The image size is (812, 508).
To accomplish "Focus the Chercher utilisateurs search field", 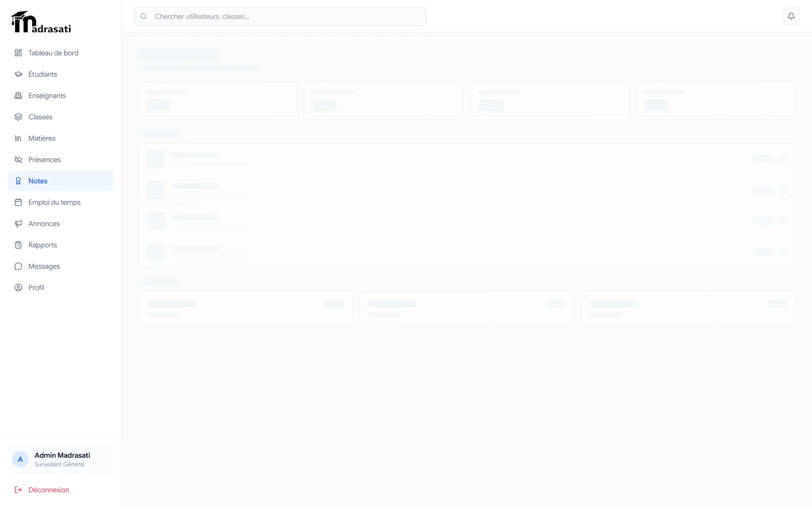I will point(280,16).
